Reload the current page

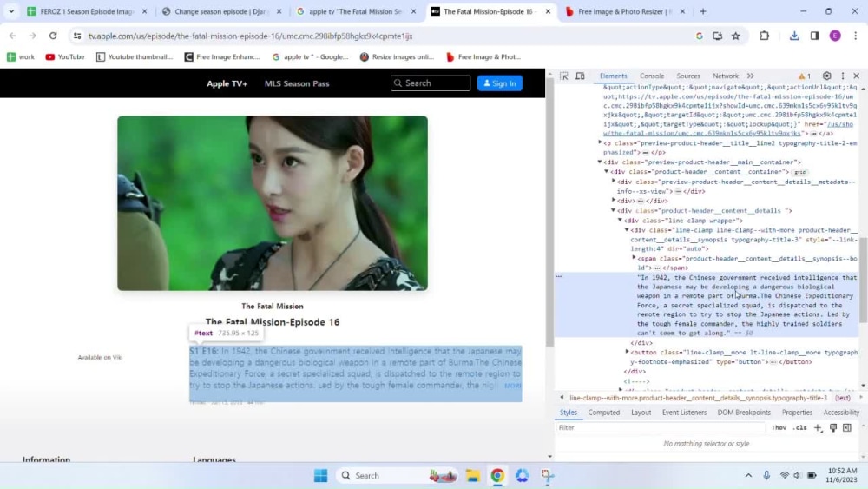coord(53,36)
